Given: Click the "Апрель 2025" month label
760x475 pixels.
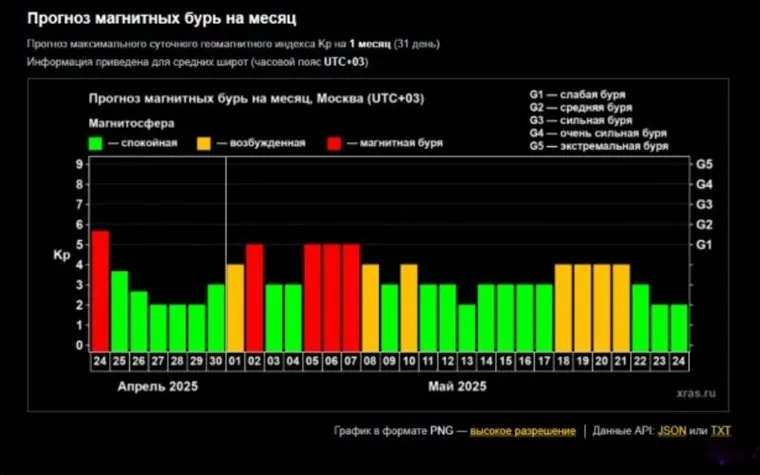Looking at the screenshot, I should point(158,386).
